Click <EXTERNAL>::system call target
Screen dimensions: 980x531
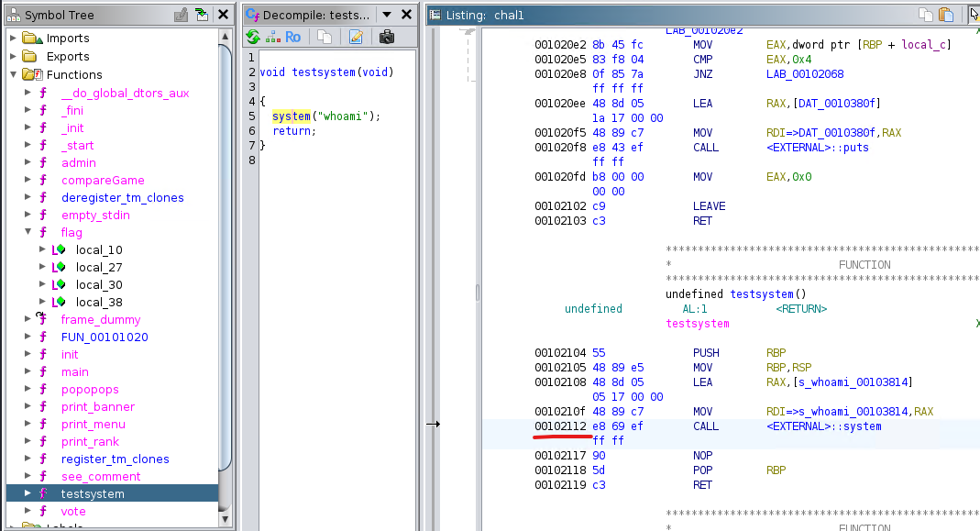[x=824, y=426]
